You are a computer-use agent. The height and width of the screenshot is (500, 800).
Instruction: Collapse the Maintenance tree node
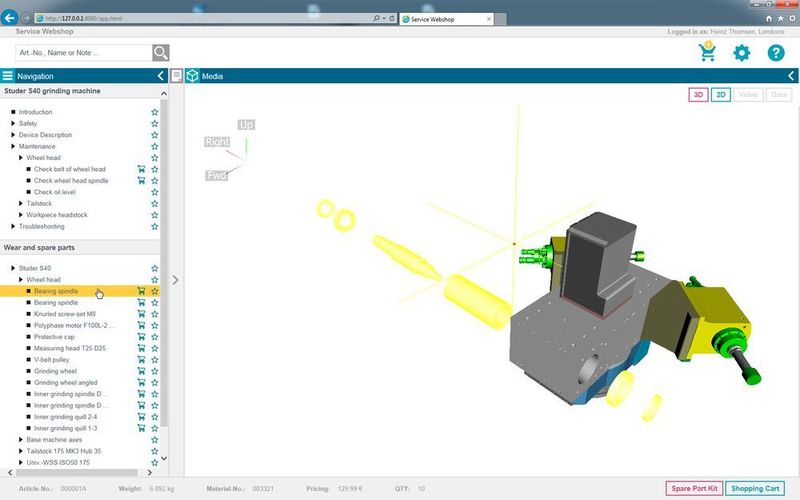(x=13, y=146)
